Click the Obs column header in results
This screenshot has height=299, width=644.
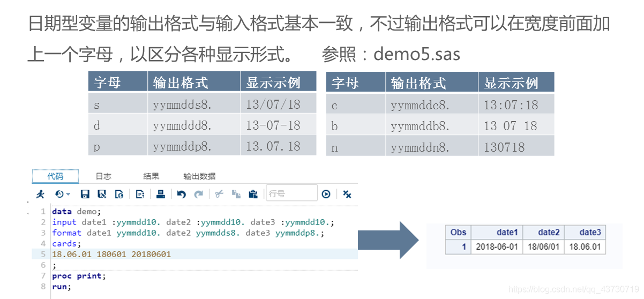(x=458, y=232)
